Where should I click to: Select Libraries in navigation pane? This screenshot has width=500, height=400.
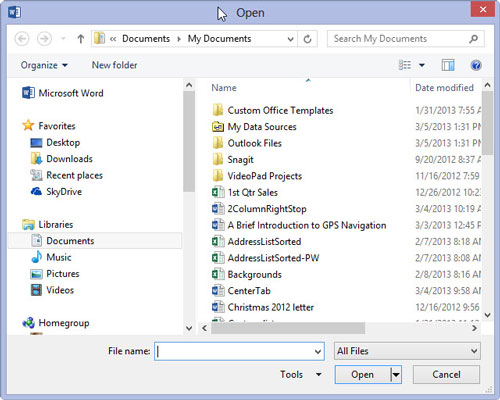click(x=48, y=224)
